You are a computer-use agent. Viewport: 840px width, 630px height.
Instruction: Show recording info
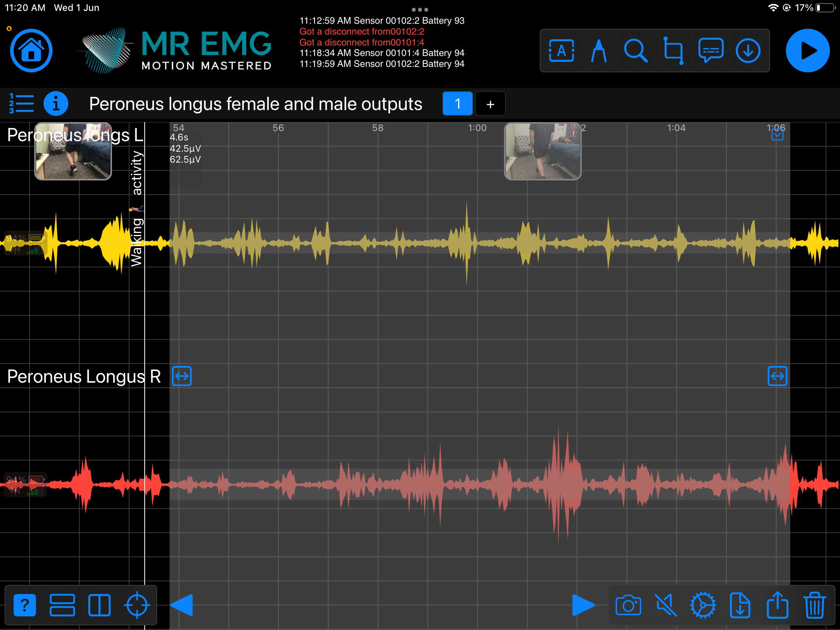tap(56, 103)
